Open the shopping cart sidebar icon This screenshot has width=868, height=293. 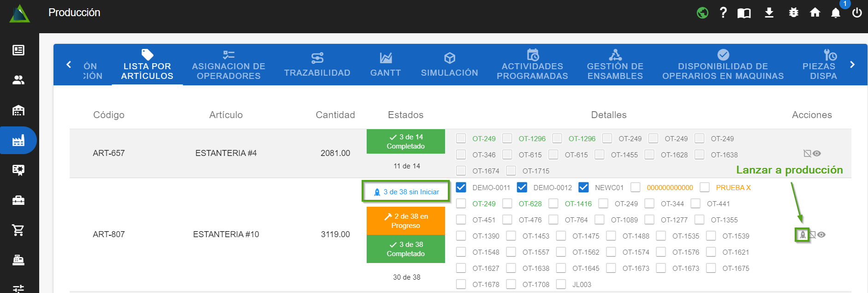click(x=18, y=230)
